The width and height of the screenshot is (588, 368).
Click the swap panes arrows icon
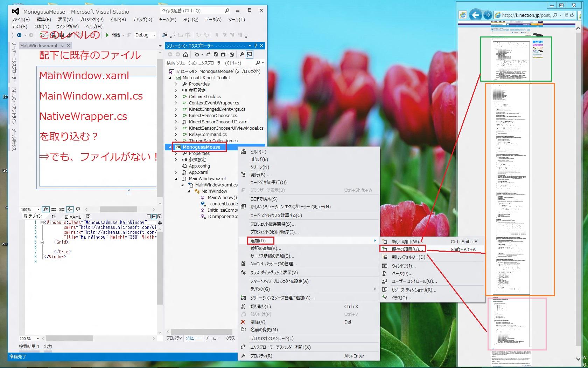54,217
